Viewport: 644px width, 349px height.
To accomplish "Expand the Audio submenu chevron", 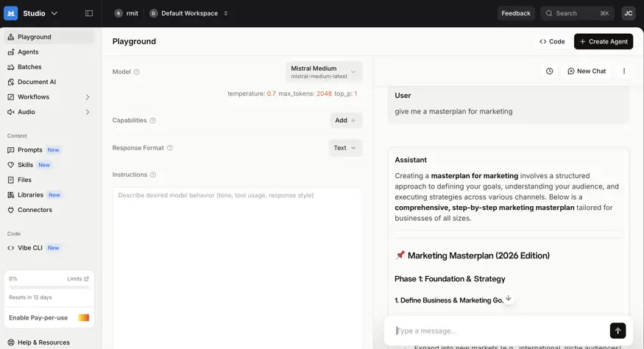I will point(88,112).
